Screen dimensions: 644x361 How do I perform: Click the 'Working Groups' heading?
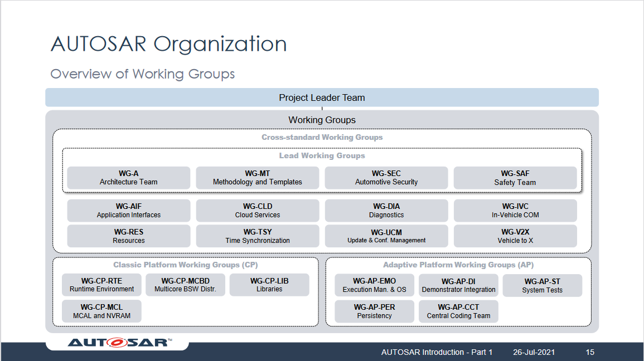(322, 120)
